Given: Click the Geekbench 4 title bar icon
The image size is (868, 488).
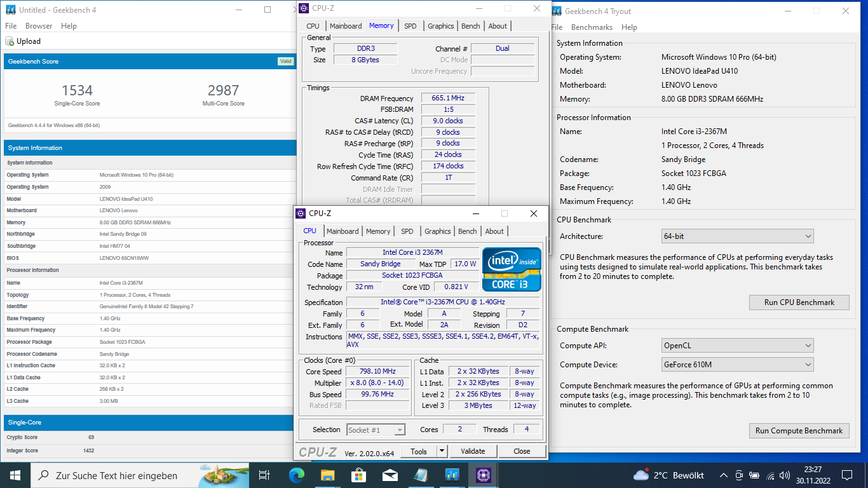Looking at the screenshot, I should click(10, 10).
